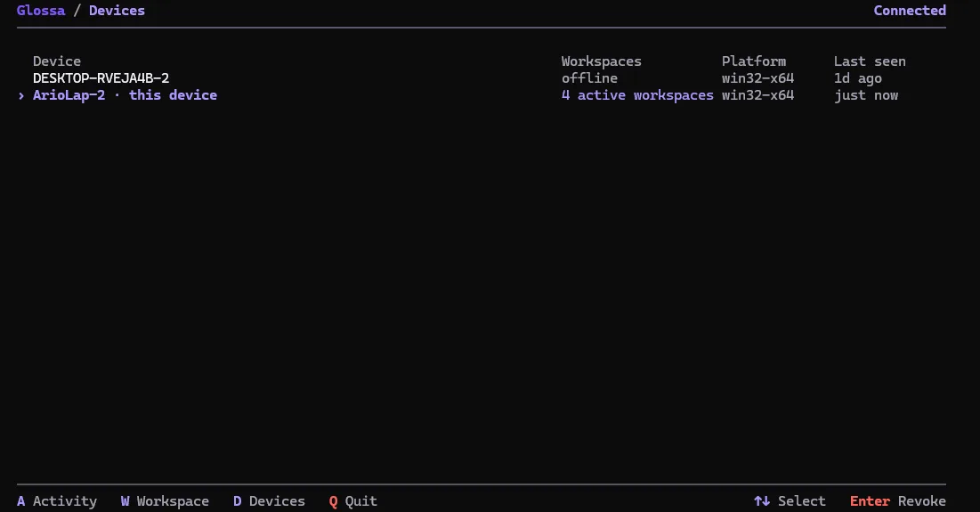The image size is (980, 512).
Task: Select the ArioLap-2 this device row
Action: point(482,95)
